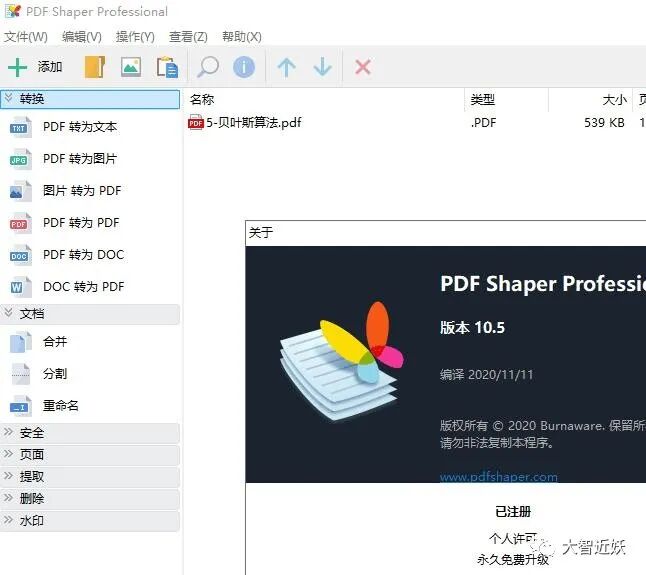Viewport: 646px width, 575px height.
Task: Click the Move Down arrow icon
Action: [x=322, y=67]
